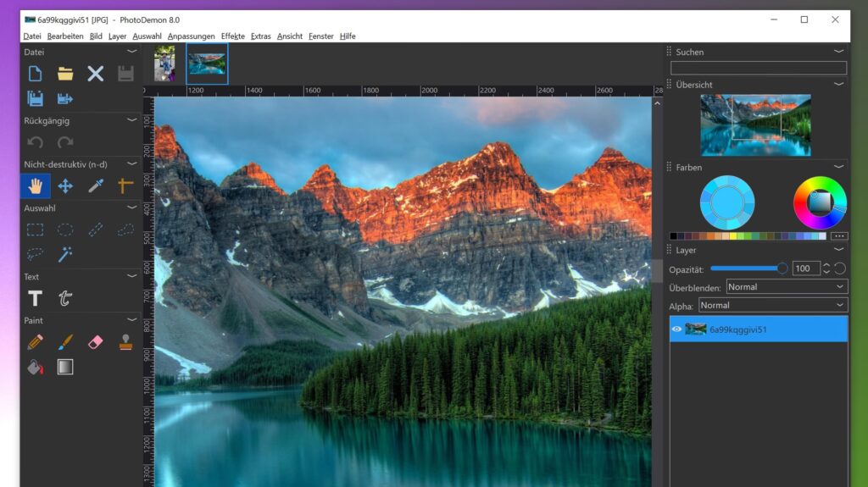Screen dimensions: 868x487
Task: Choose the Rectangular selection tool
Action: 35,230
